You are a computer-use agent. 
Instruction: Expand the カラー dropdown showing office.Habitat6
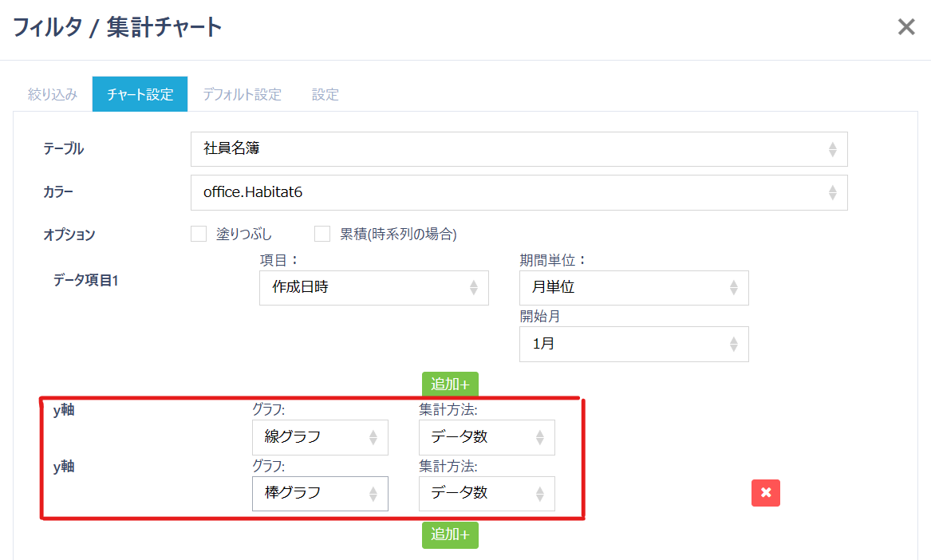519,192
